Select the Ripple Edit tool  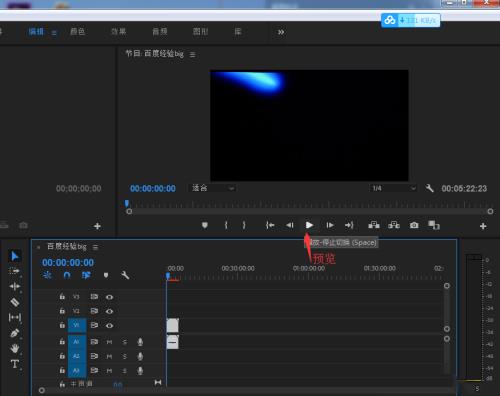click(x=15, y=286)
